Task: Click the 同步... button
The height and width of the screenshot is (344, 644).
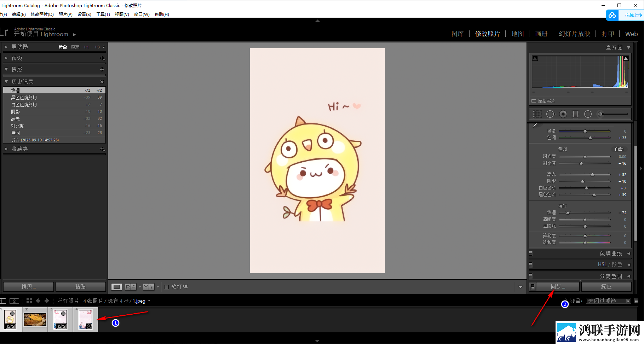Action: [x=558, y=287]
